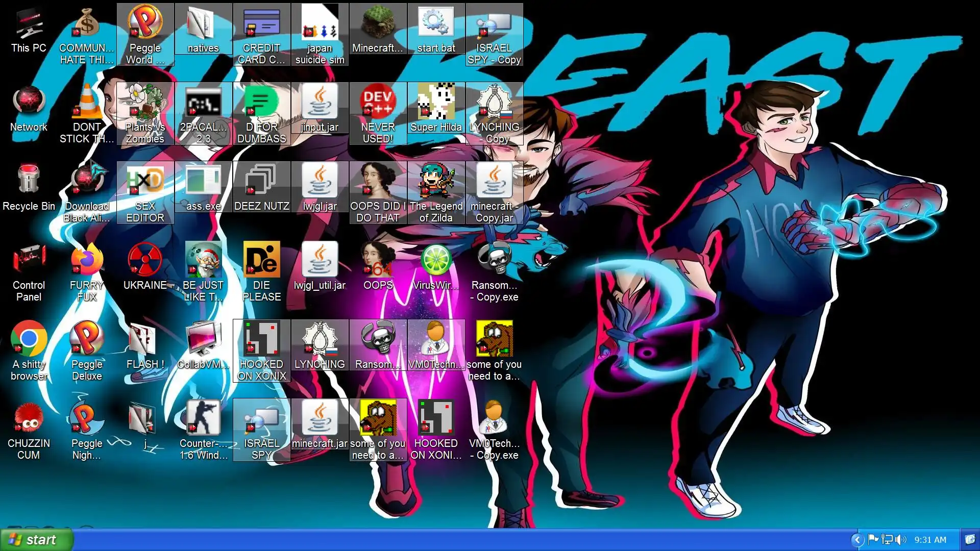Click the taskbar clock showing 9:31 AM

pyautogui.click(x=930, y=540)
